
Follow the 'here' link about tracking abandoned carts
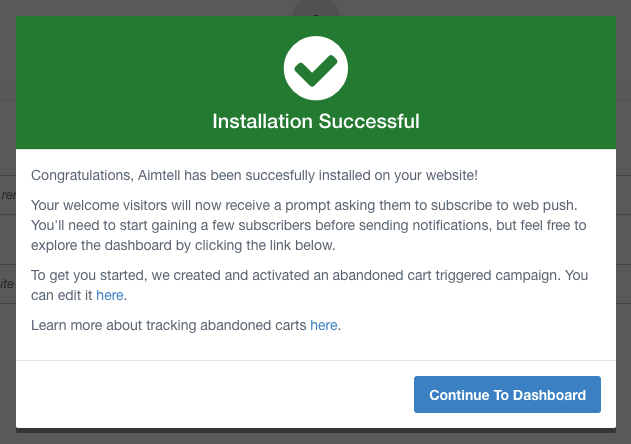[x=324, y=326]
